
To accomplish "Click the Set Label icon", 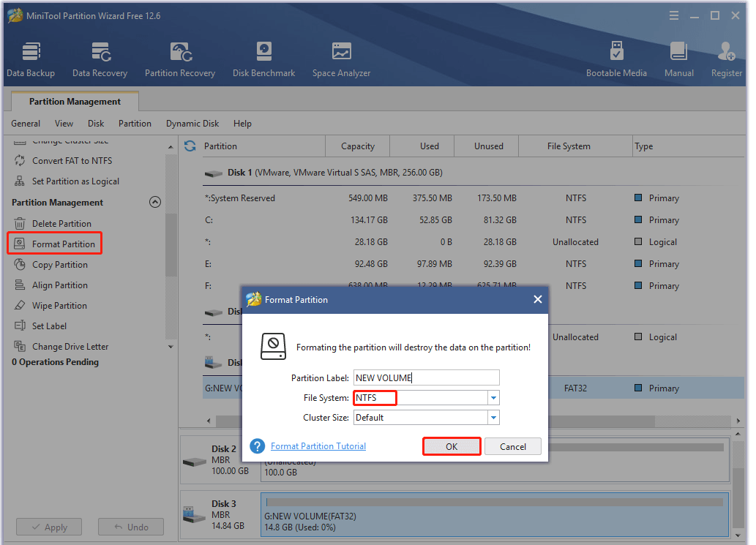I will click(20, 326).
